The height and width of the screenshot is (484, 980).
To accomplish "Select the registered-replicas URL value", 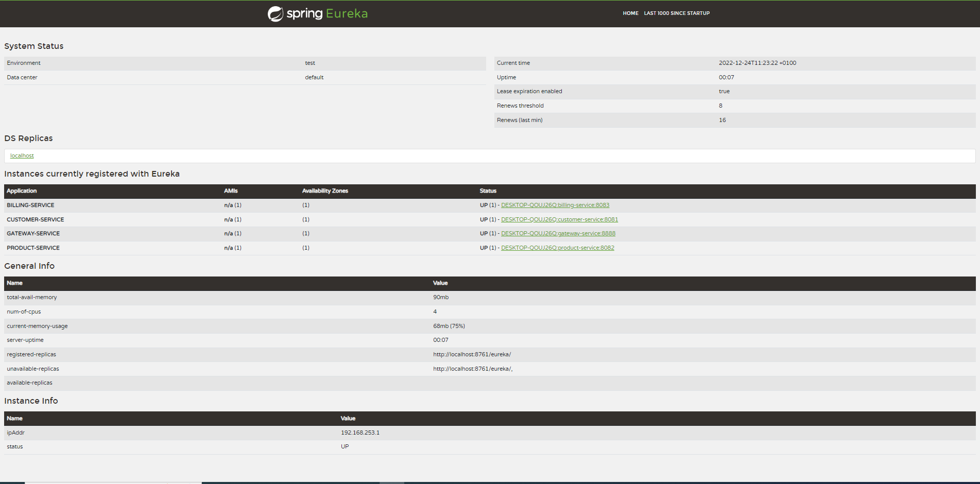I will pos(472,354).
